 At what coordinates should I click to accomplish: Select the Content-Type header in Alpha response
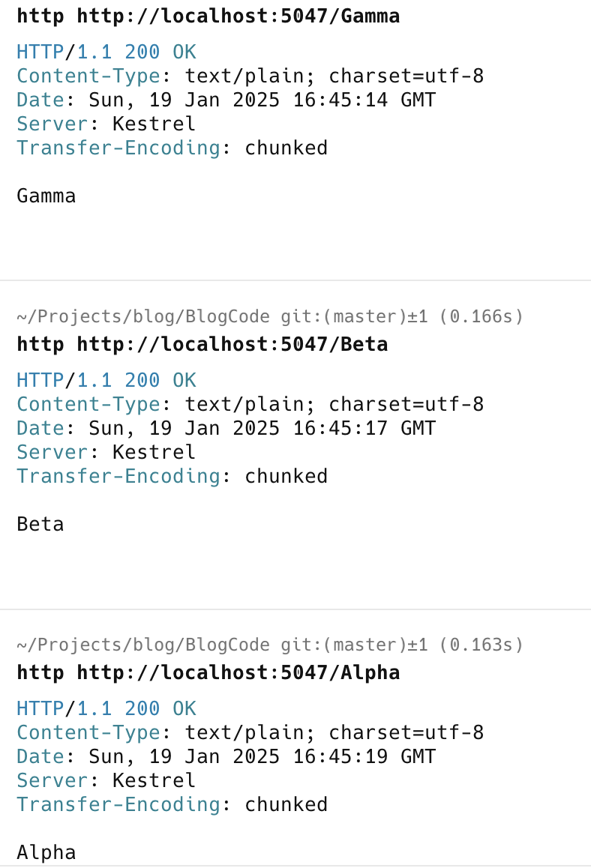(250, 733)
